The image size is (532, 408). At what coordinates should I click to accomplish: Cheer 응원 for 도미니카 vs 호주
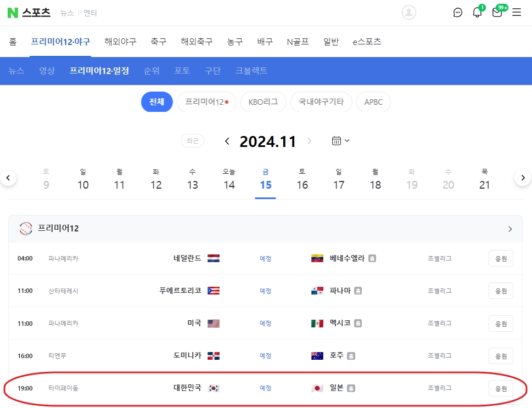coord(501,356)
